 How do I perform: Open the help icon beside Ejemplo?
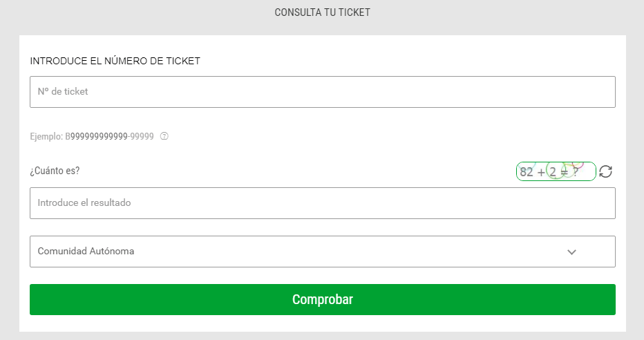164,136
